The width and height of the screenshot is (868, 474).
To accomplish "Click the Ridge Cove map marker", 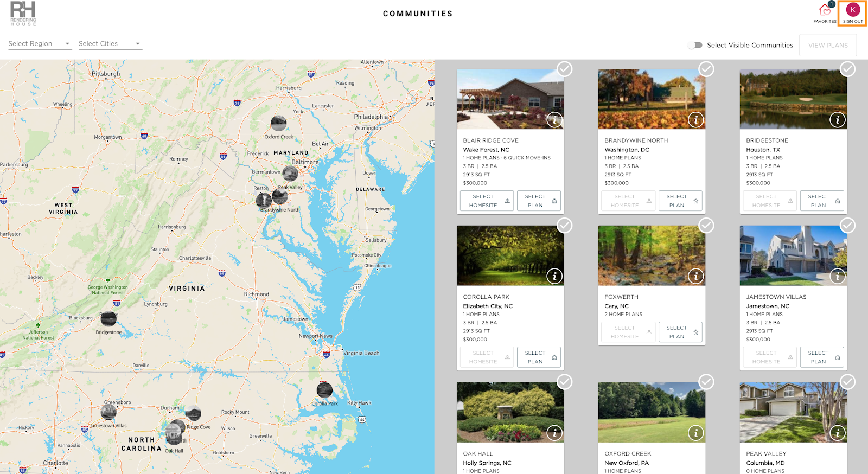I will [x=193, y=414].
